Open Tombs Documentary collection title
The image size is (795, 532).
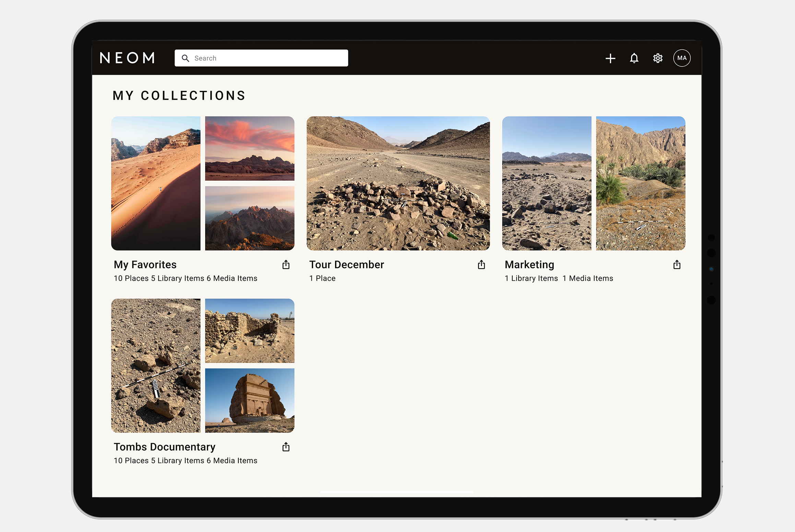pos(165,447)
